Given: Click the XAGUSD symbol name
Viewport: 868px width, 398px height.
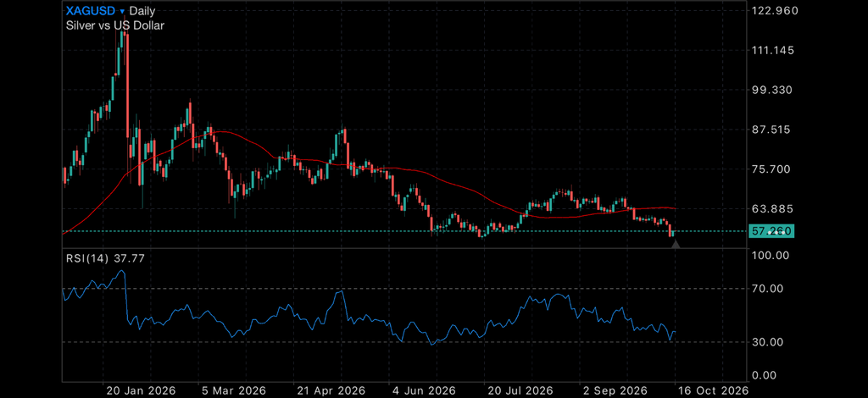Looking at the screenshot, I should [92, 10].
